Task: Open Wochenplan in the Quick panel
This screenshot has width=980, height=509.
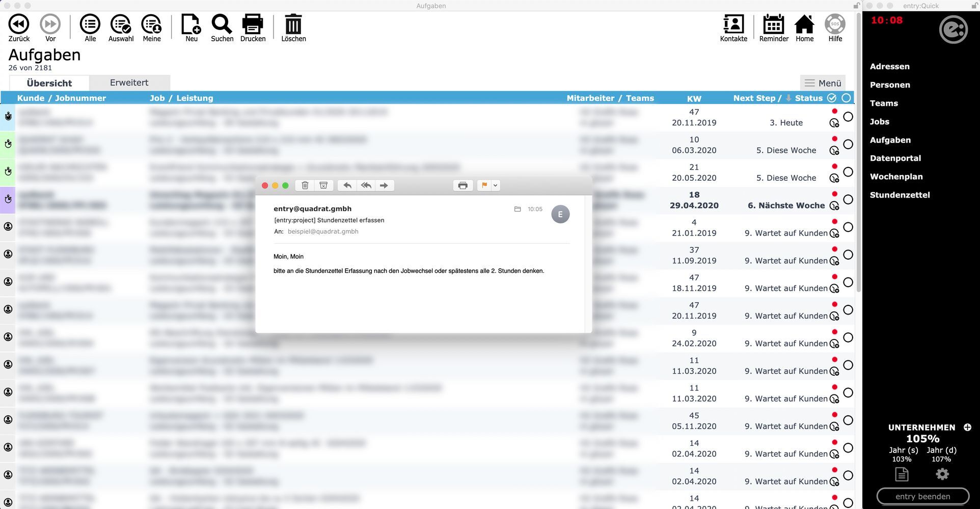Action: [x=896, y=177]
